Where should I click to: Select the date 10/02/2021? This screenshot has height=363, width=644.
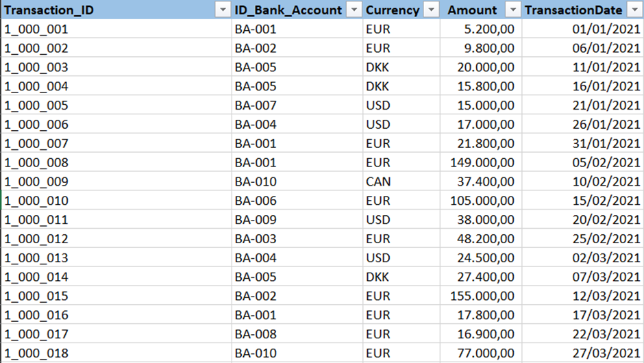click(606, 181)
